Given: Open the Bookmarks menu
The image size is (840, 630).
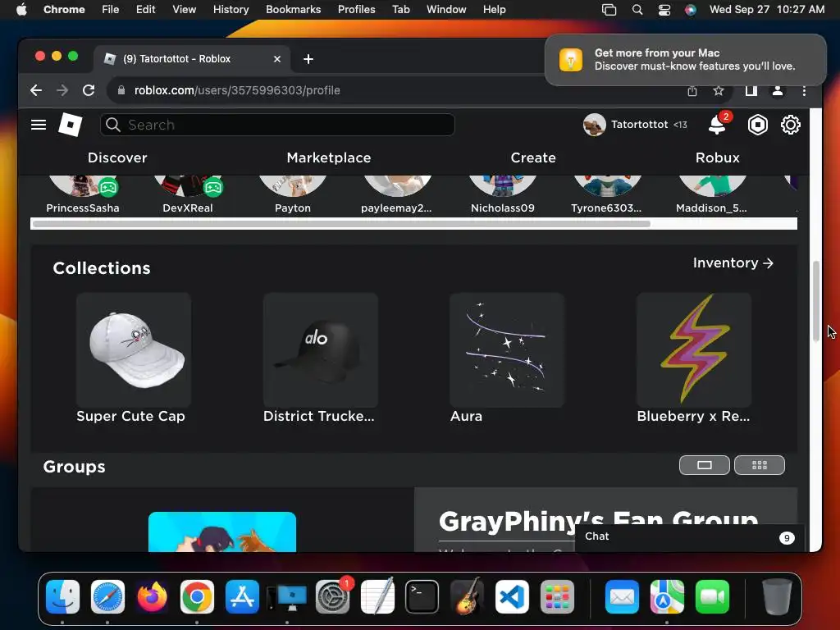Looking at the screenshot, I should click(293, 10).
